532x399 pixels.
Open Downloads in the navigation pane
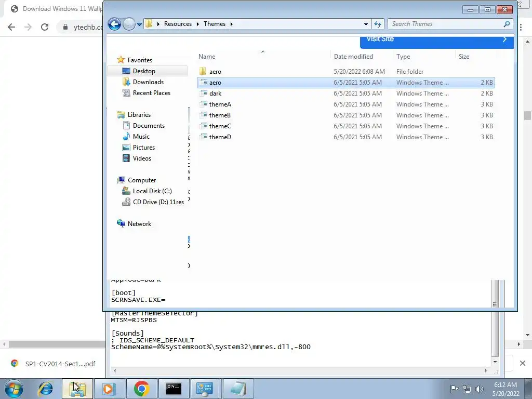coord(148,82)
